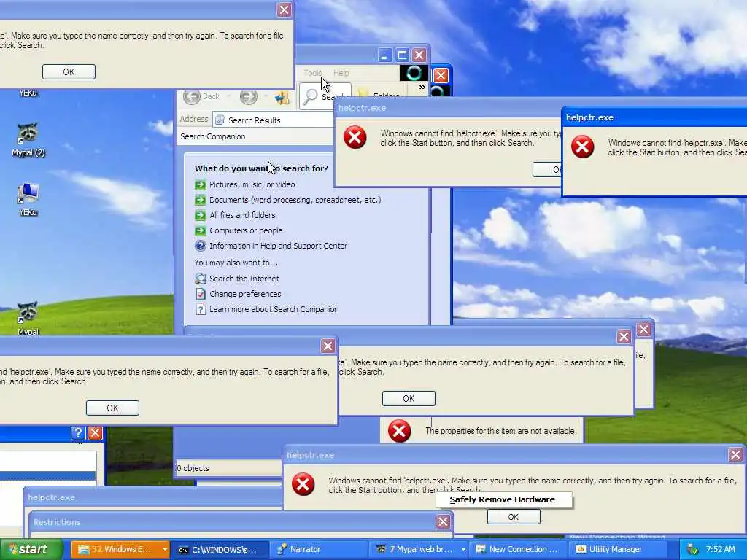Click OK under the Safely Remove Hardware tooltip
747x560 pixels.
coord(514,517)
